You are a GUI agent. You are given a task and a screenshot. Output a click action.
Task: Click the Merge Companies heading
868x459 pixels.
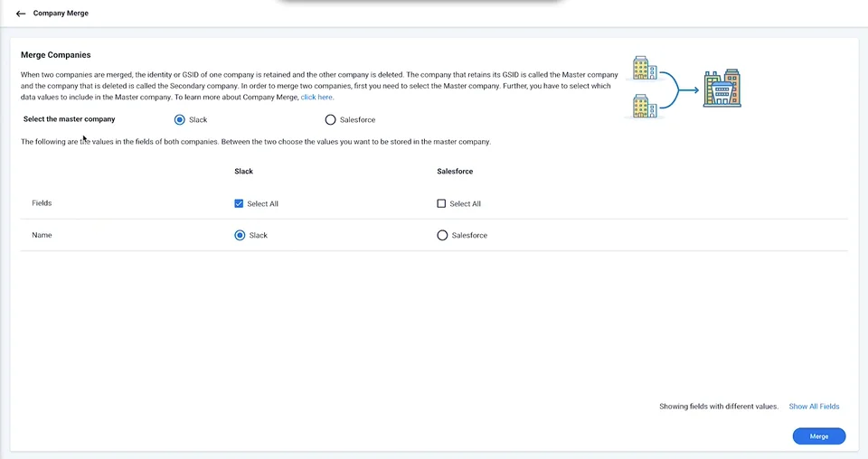click(56, 55)
